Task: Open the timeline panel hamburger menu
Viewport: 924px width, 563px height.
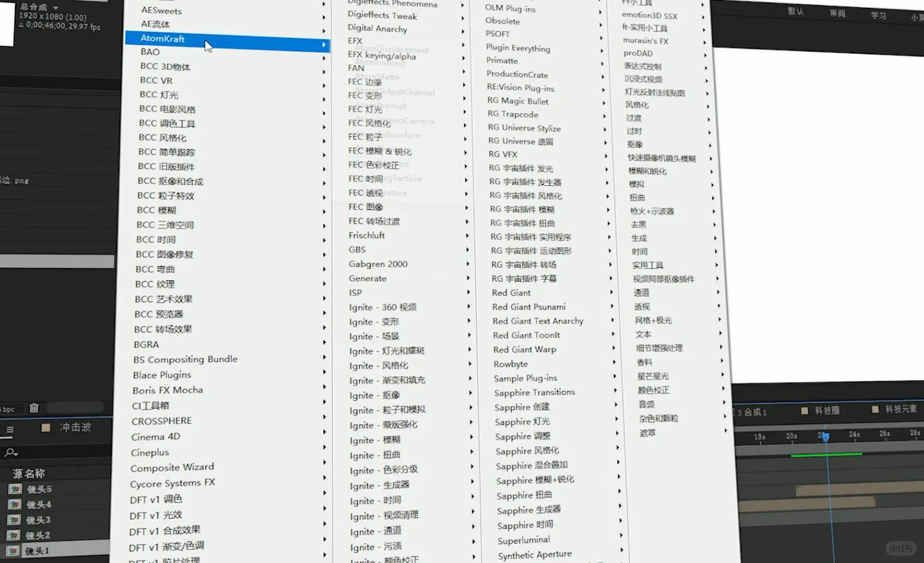Action: pos(10,429)
